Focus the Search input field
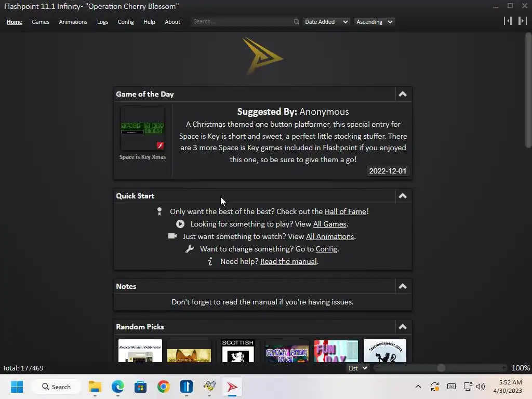This screenshot has width=532, height=399. coord(242,21)
